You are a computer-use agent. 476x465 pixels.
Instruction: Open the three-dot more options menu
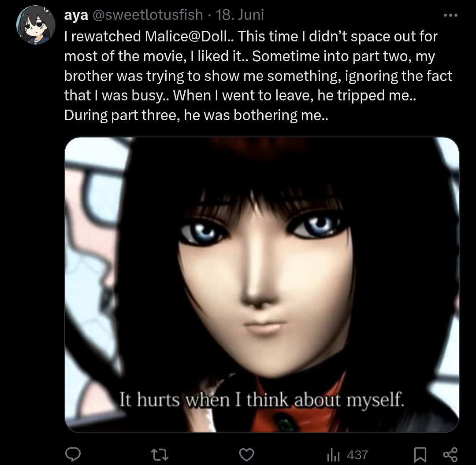[450, 15]
